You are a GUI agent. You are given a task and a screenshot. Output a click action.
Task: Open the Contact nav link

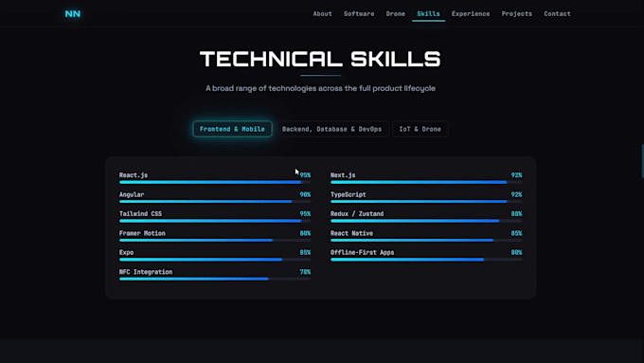[557, 14]
